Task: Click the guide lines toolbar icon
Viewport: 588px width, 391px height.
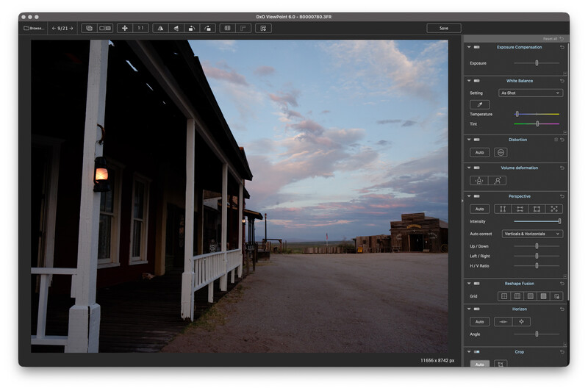Action: [243, 28]
